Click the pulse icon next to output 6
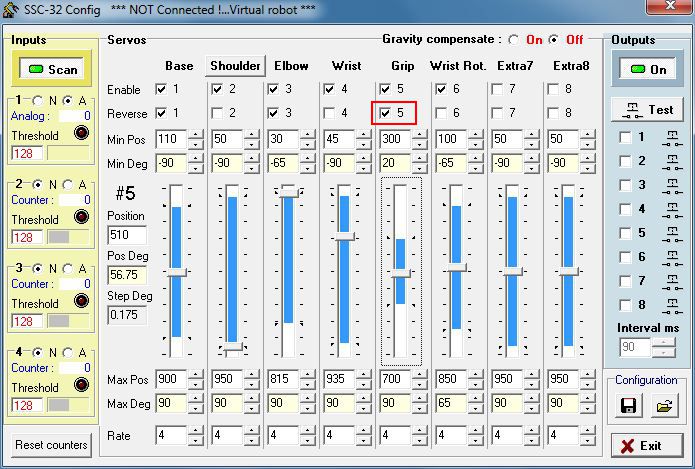695x469 pixels. point(672,258)
